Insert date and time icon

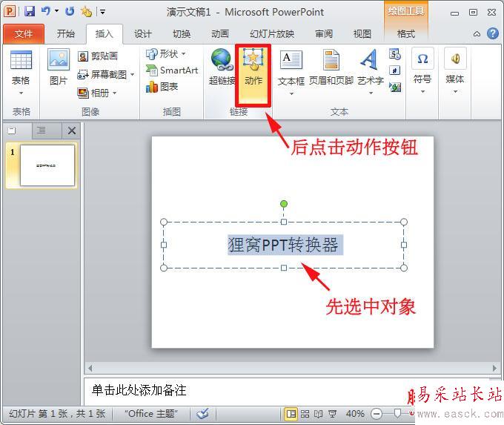(395, 54)
